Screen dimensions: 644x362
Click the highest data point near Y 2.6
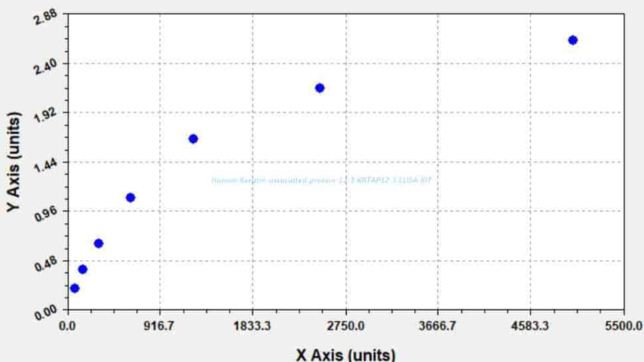click(572, 41)
